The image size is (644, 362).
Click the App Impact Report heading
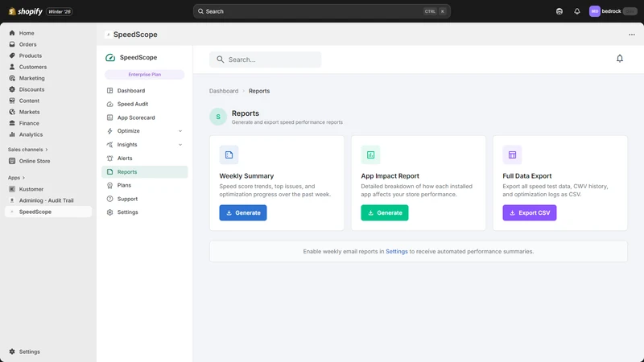coord(390,175)
